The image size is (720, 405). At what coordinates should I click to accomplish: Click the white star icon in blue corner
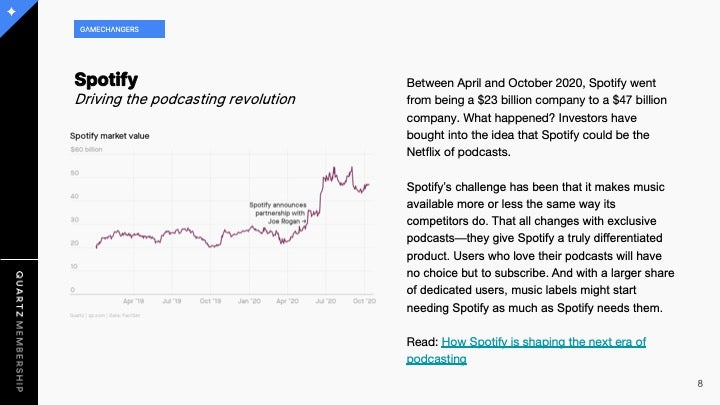(11, 11)
